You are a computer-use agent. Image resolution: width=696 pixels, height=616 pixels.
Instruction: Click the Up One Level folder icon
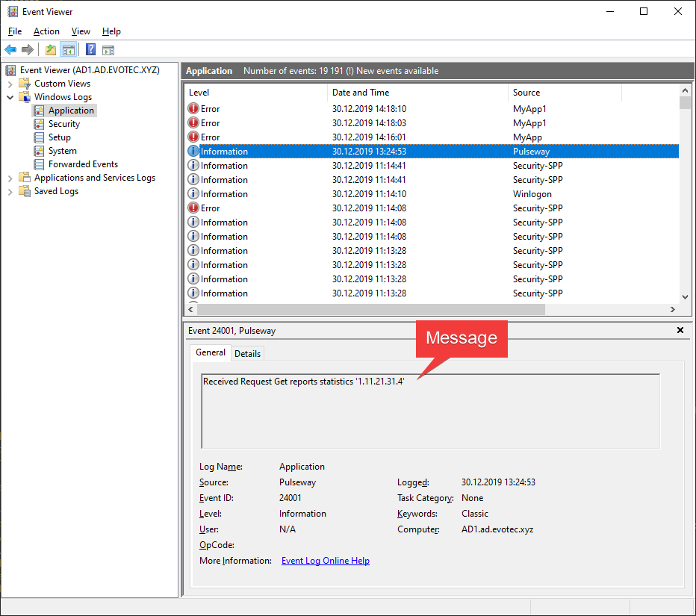50,50
